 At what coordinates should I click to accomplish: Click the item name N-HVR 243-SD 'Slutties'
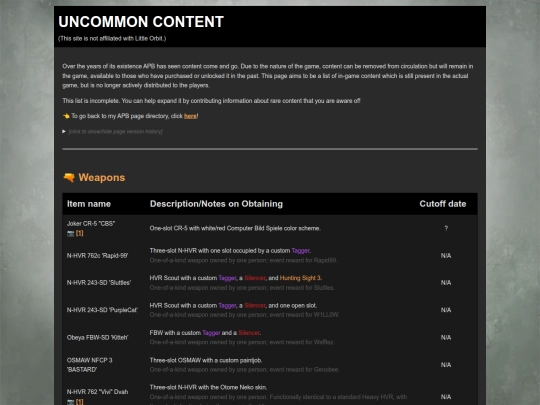(99, 283)
